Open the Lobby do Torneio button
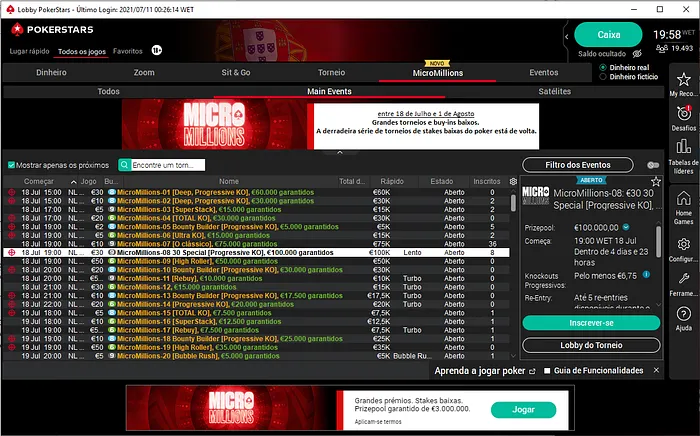This screenshot has width=700, height=436. [591, 345]
